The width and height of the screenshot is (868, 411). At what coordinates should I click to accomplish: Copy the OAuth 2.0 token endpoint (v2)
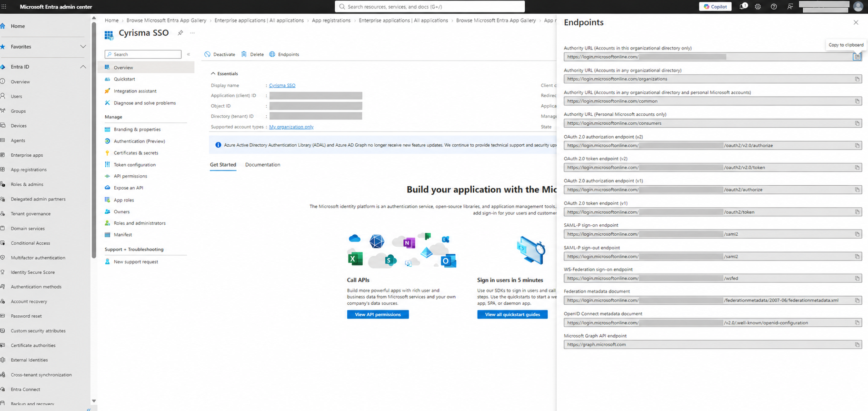point(857,168)
